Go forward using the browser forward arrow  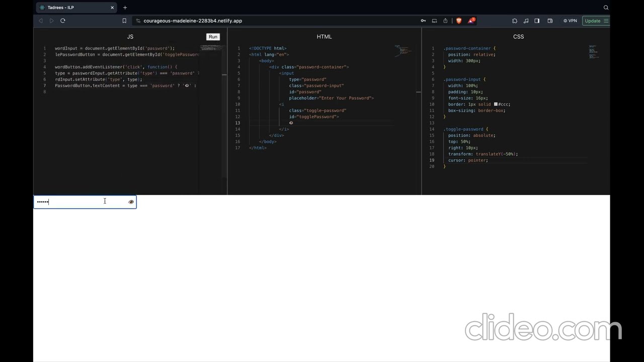pos(51,21)
